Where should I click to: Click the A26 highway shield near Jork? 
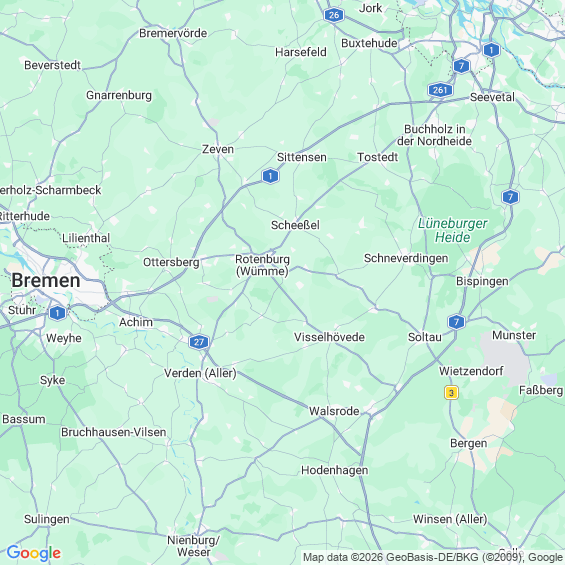pyautogui.click(x=334, y=15)
